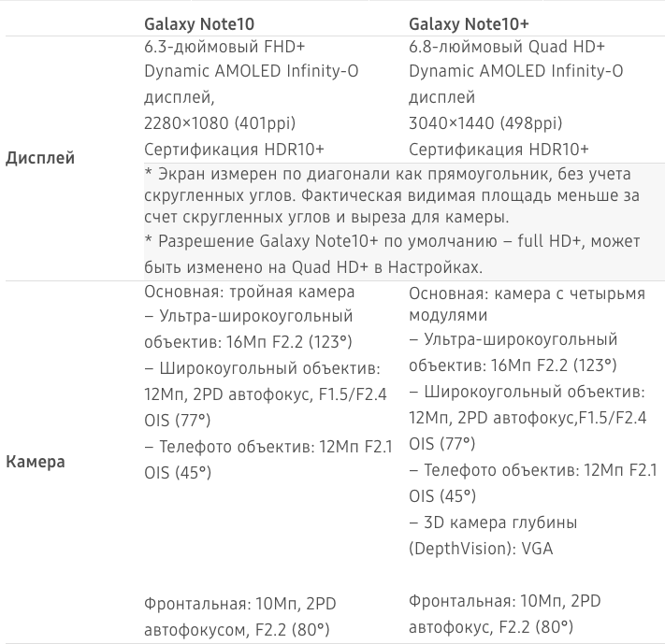The width and height of the screenshot is (665, 644).
Task: Click Note10 Сертификация HDR10+ line
Action: point(234,150)
